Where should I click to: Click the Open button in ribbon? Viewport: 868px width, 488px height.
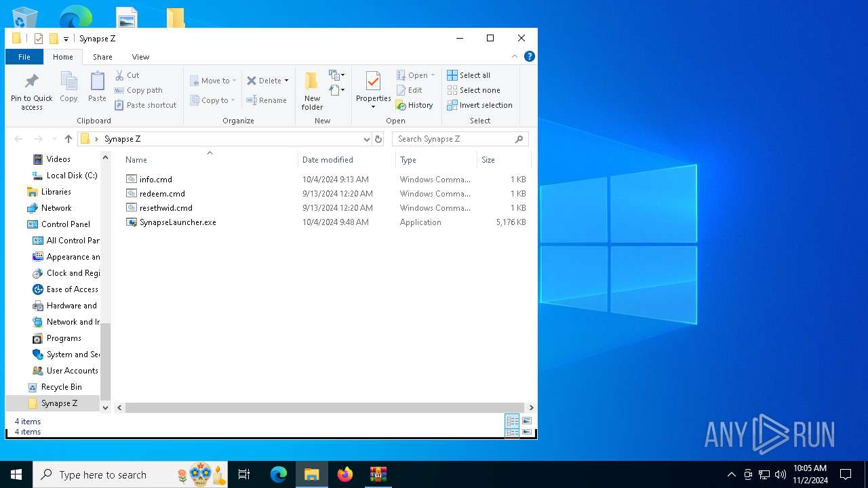click(x=415, y=75)
